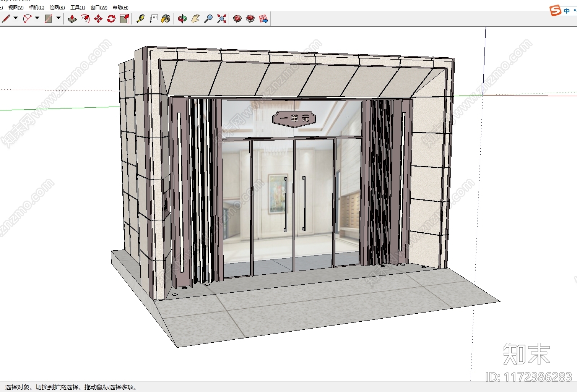
Task: Select the Rotate tool
Action: [111, 19]
